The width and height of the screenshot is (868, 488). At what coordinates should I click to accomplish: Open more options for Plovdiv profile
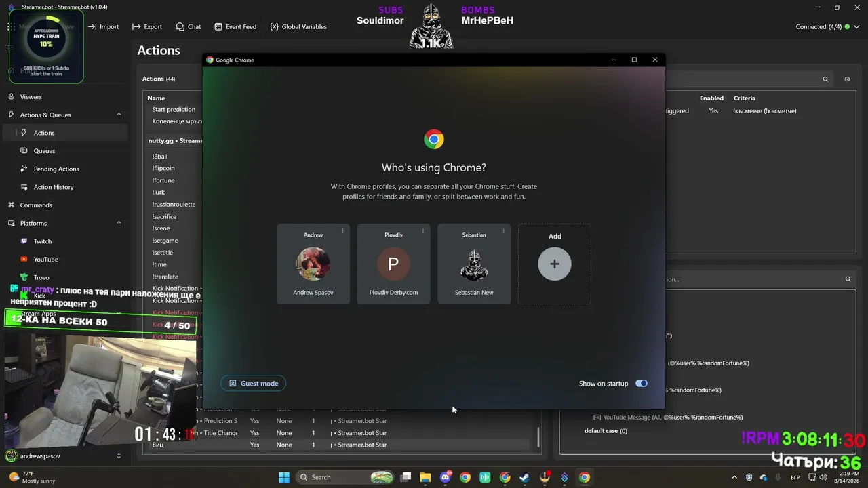pos(423,231)
